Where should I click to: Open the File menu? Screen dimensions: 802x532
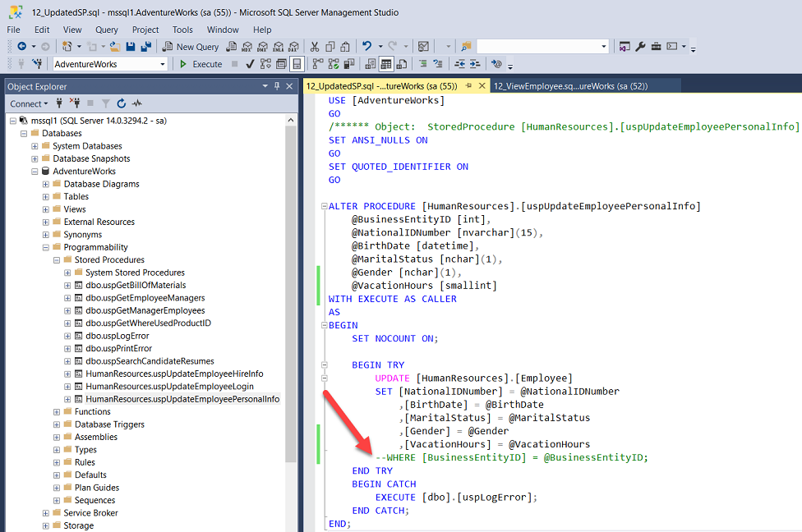pyautogui.click(x=13, y=30)
